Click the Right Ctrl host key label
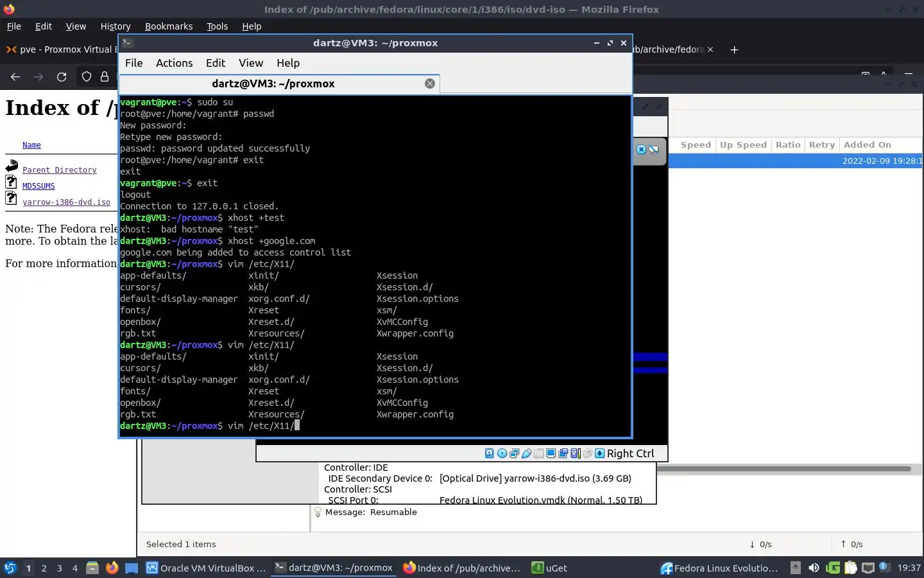 pyautogui.click(x=630, y=453)
